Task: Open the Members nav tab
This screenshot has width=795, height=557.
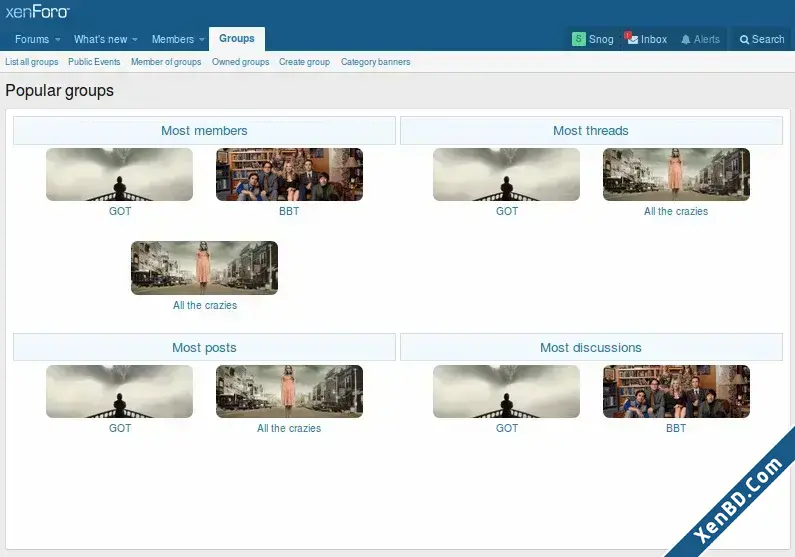Action: [172, 39]
